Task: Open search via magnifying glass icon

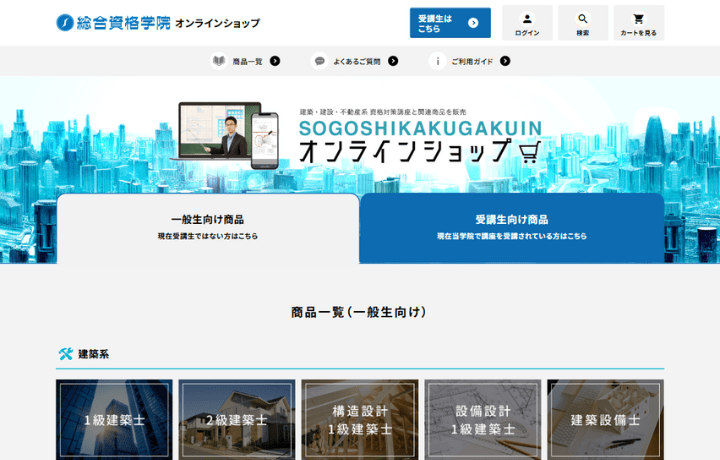Action: pyautogui.click(x=583, y=19)
